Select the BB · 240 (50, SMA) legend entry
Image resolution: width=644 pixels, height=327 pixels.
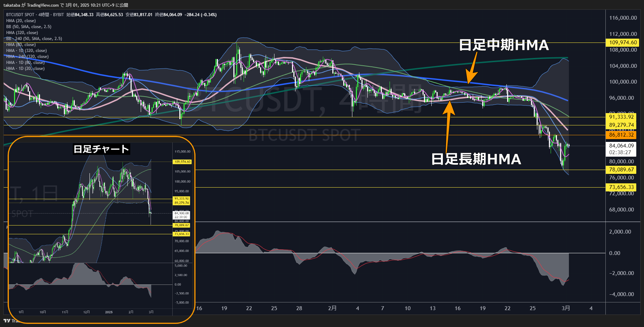[34, 39]
